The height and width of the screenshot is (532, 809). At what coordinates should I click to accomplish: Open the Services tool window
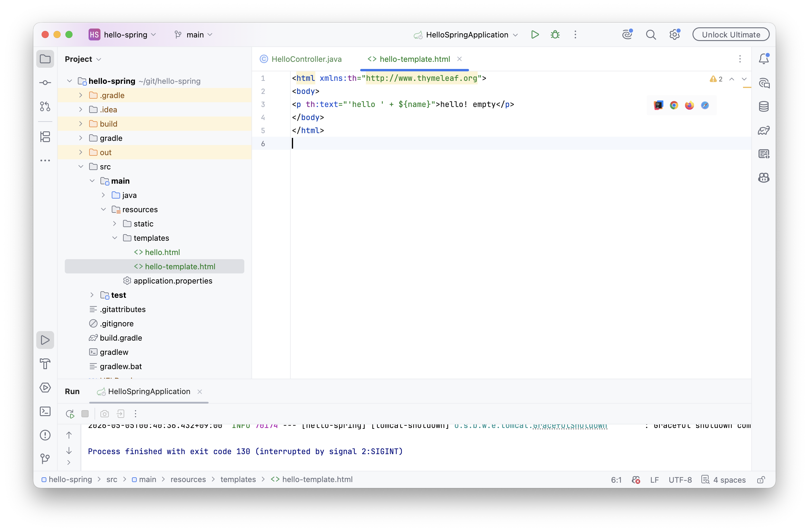(x=45, y=388)
